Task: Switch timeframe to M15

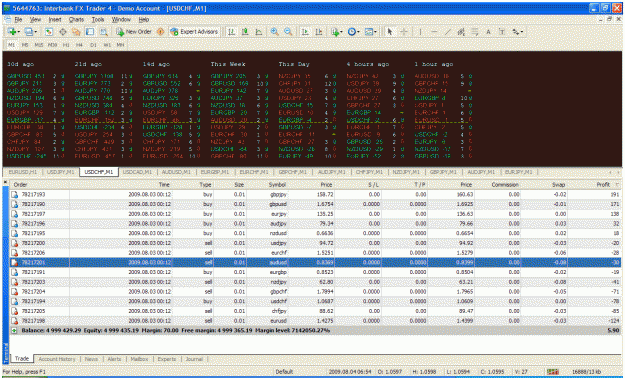Action: click(39, 45)
